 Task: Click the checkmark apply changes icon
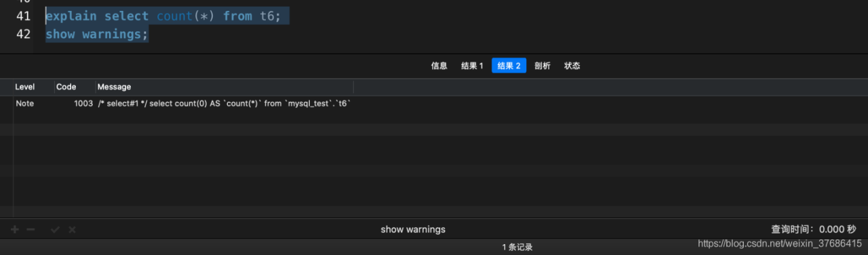(x=55, y=230)
